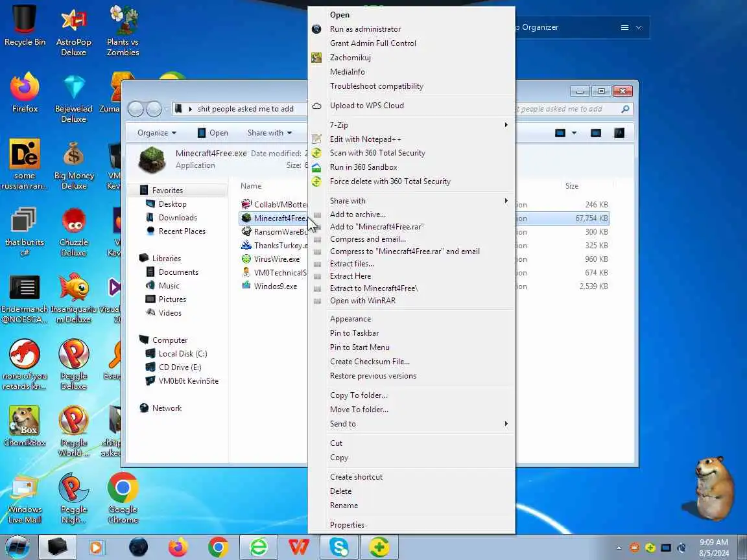This screenshot has height=560, width=747.
Task: Select VirusWire.exe in file list
Action: (277, 259)
